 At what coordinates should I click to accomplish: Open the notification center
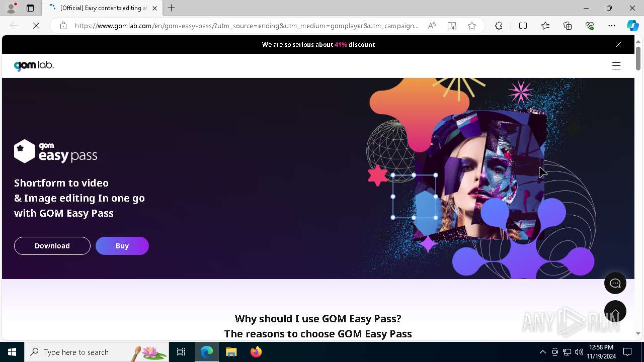pos(628,352)
